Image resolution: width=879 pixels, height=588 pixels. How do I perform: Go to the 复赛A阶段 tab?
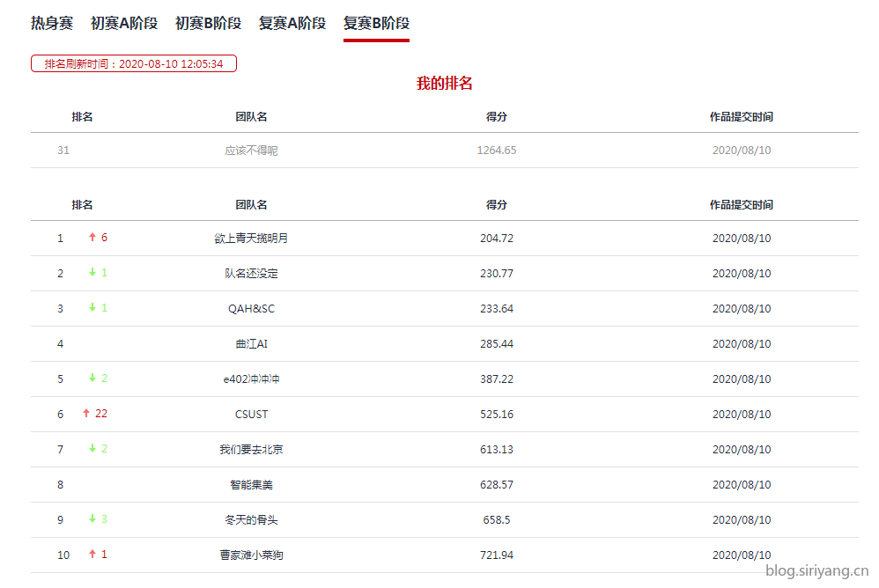point(292,24)
